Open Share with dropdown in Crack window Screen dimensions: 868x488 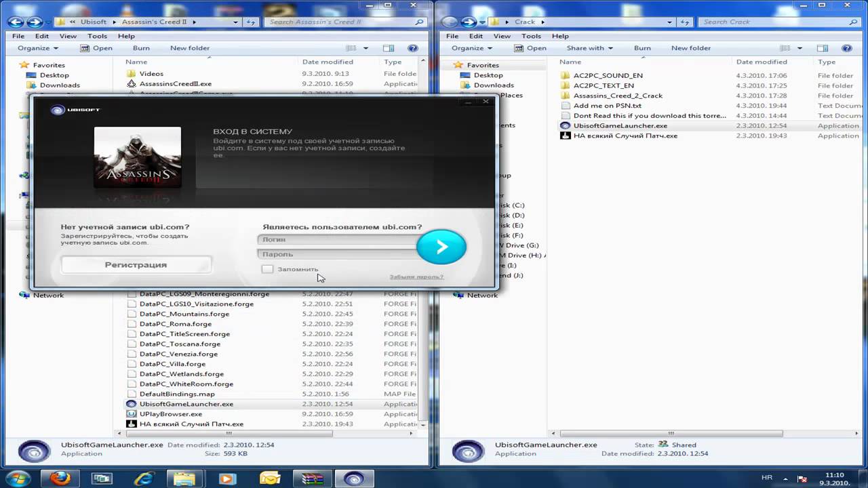pos(589,48)
